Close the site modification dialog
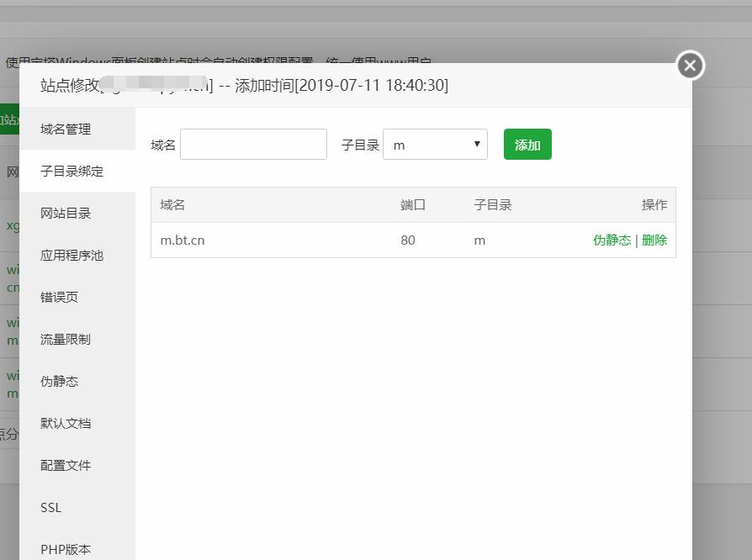 690,66
